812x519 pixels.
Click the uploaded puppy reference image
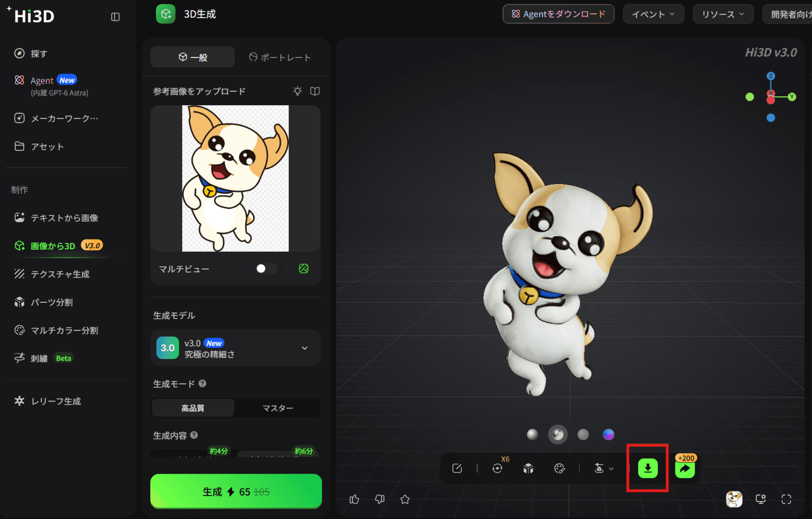235,178
